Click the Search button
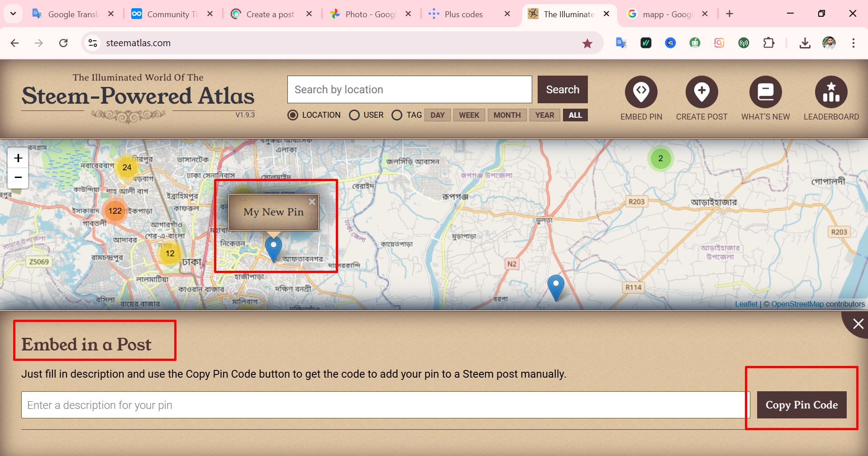 563,90
